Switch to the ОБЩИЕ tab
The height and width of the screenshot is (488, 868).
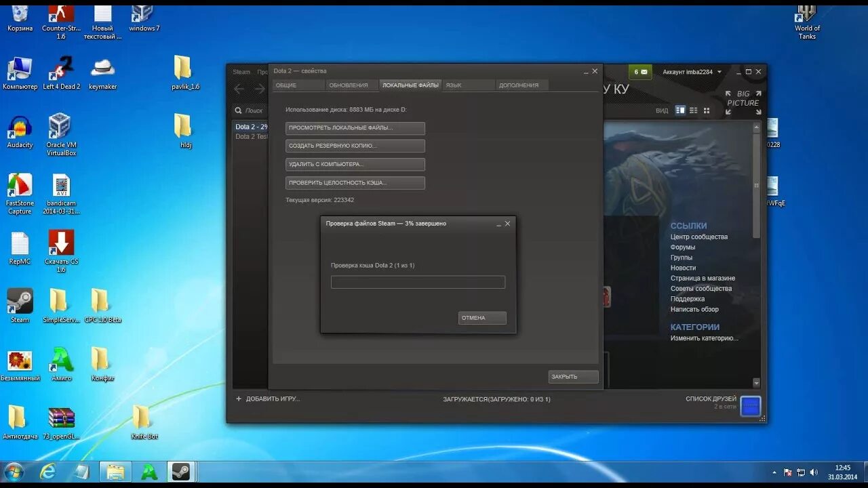tap(298, 85)
